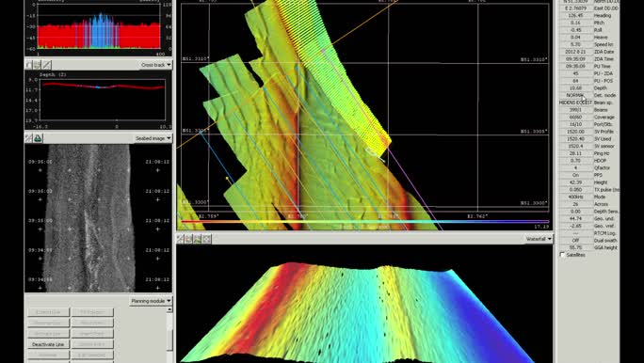Click the Depth (Z) cross track plot
This screenshot has height=363, width=644.
click(x=99, y=100)
